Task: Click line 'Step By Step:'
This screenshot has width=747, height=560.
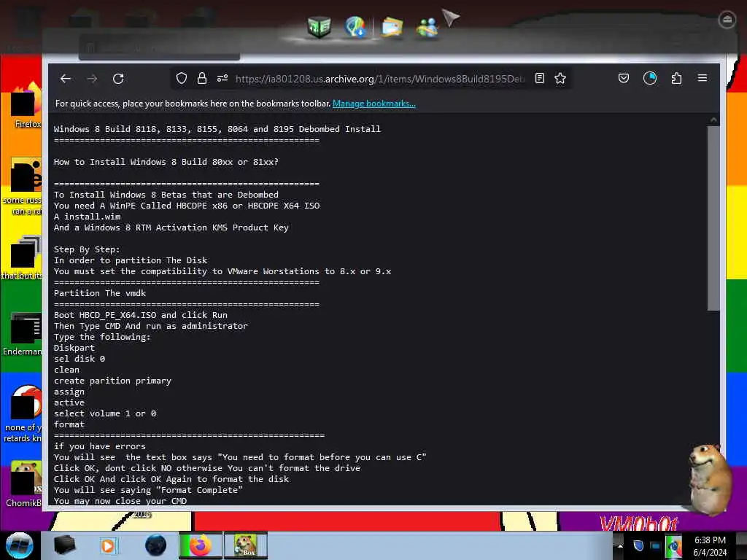Action: (87, 249)
